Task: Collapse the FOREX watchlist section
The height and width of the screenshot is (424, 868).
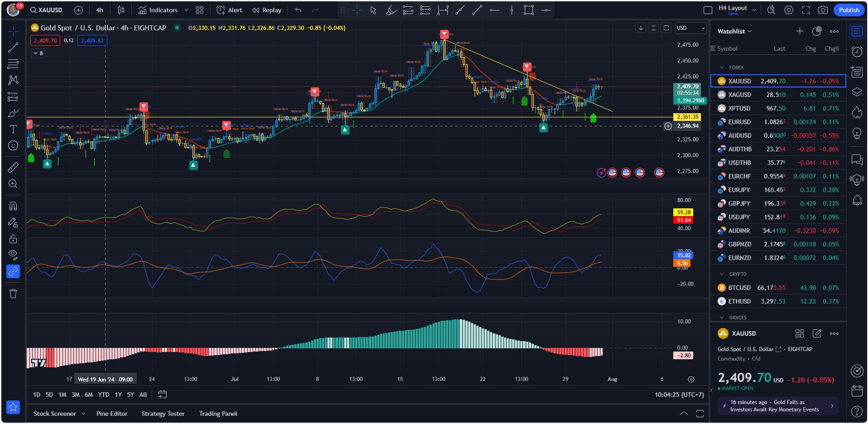Action: [x=722, y=67]
